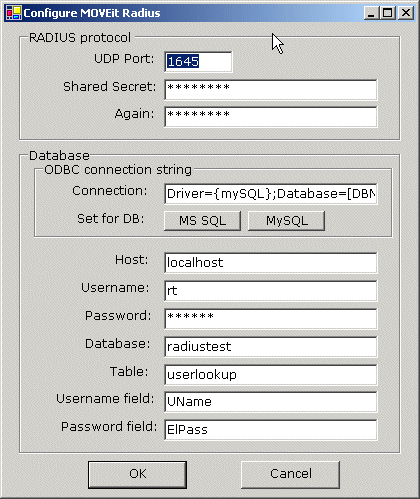Viewport: 420px width, 499px height.
Task: Set connection string for MySQL
Action: pyautogui.click(x=287, y=221)
